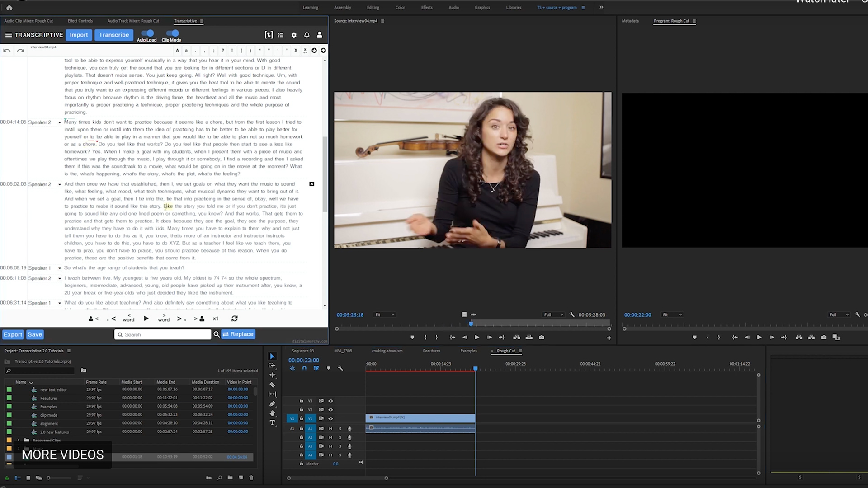Click the wrench settings icon in Transcriptive
The height and width of the screenshot is (488, 868).
click(294, 34)
